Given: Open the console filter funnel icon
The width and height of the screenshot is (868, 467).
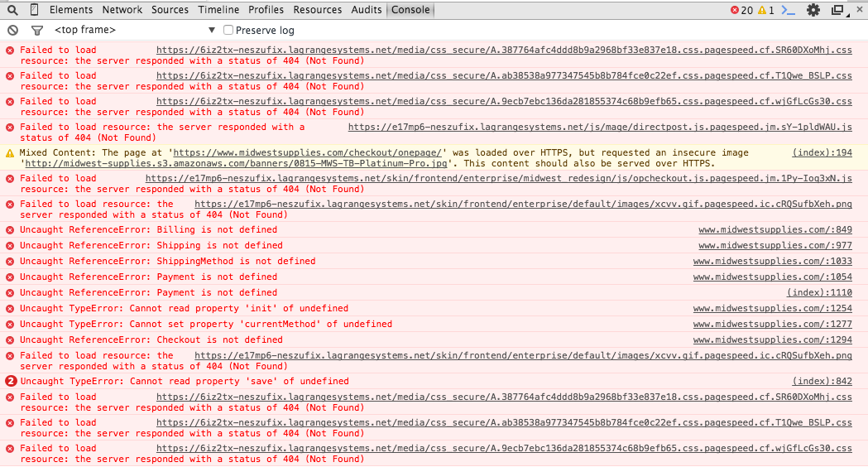Looking at the screenshot, I should [37, 31].
